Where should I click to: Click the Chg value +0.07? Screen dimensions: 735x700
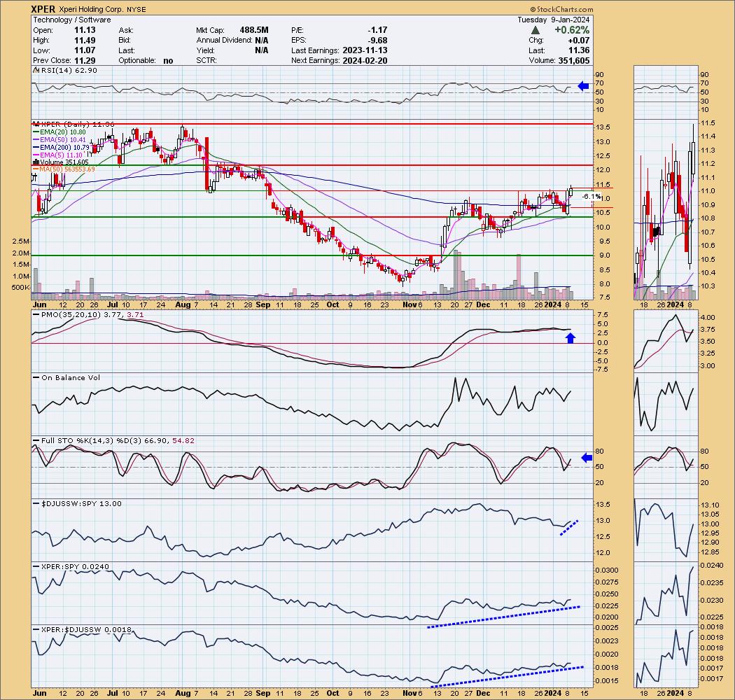coord(580,41)
